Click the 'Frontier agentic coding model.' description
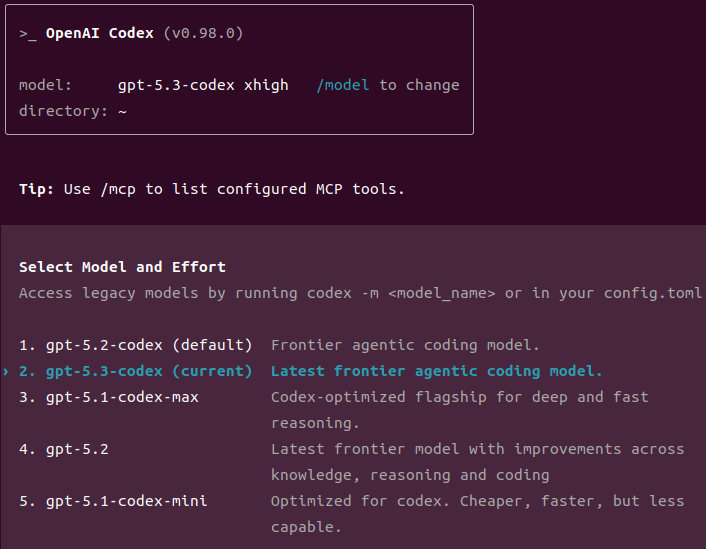 [405, 345]
